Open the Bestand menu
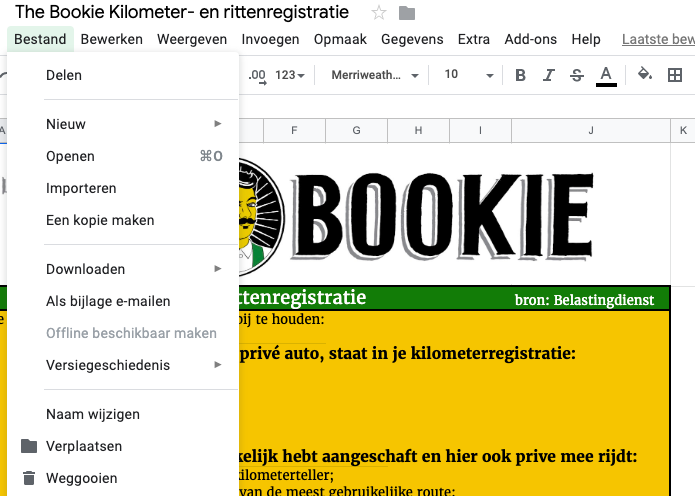The height and width of the screenshot is (496, 695). click(40, 39)
